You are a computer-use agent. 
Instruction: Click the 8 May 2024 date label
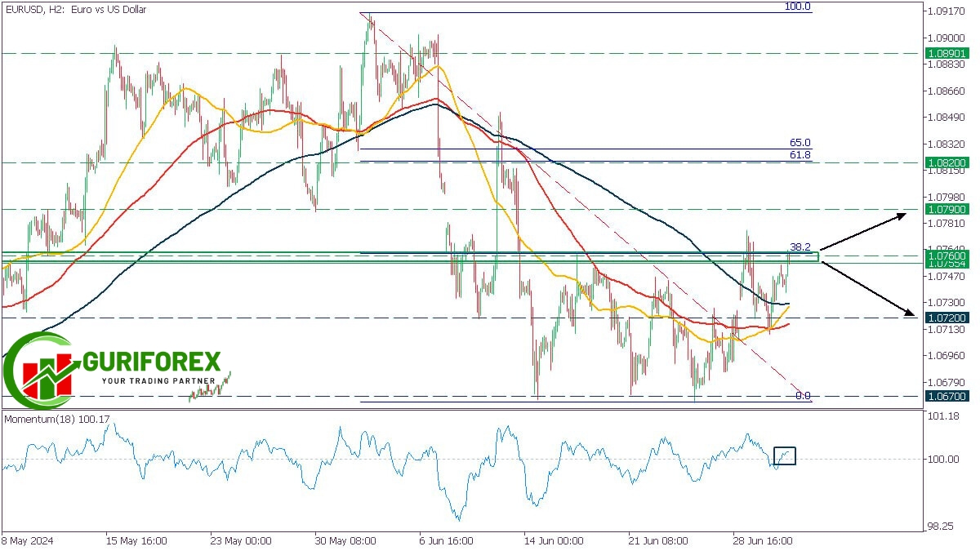28,541
